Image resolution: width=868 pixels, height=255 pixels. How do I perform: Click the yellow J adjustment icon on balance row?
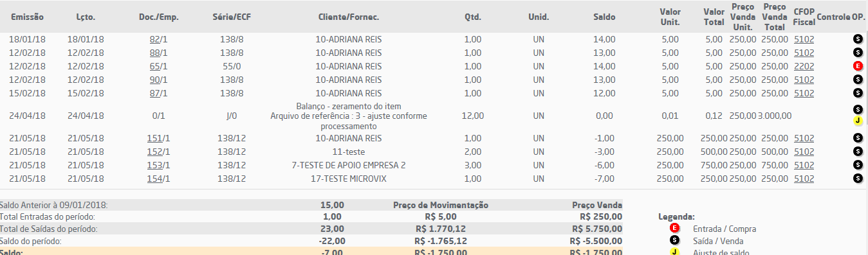pyautogui.click(x=857, y=121)
